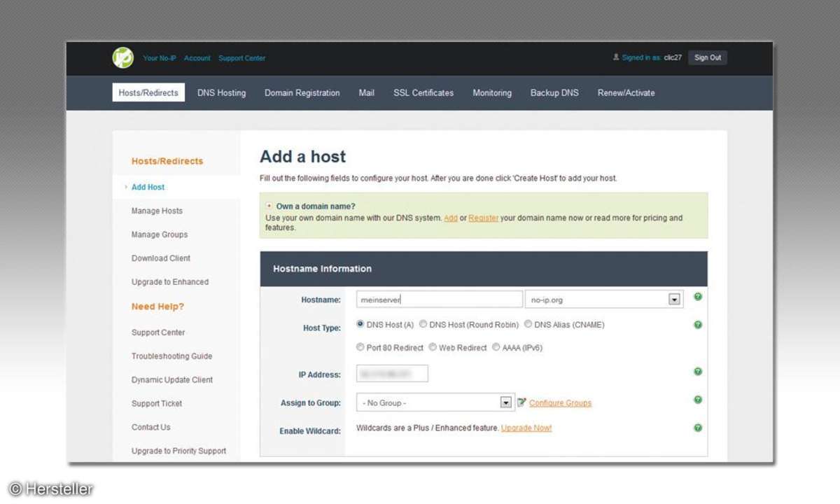Open Account link in top bar
The height and width of the screenshot is (504, 840).
[197, 58]
